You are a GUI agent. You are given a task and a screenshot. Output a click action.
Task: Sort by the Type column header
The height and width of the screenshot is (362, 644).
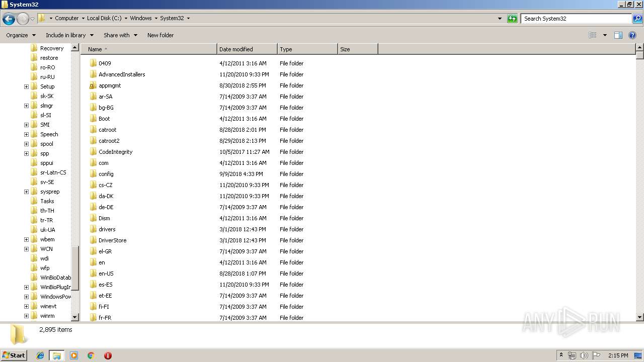point(307,49)
